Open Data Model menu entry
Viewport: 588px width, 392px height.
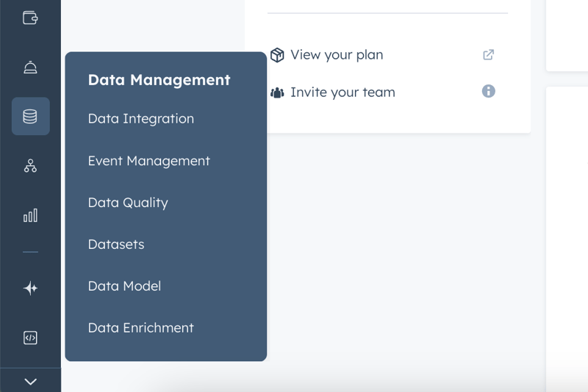click(x=124, y=286)
